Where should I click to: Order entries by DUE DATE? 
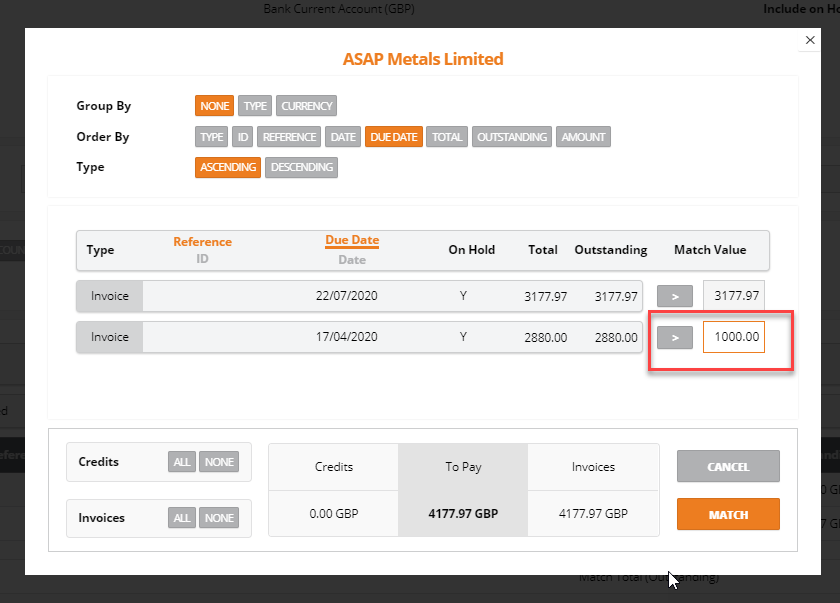click(x=394, y=137)
